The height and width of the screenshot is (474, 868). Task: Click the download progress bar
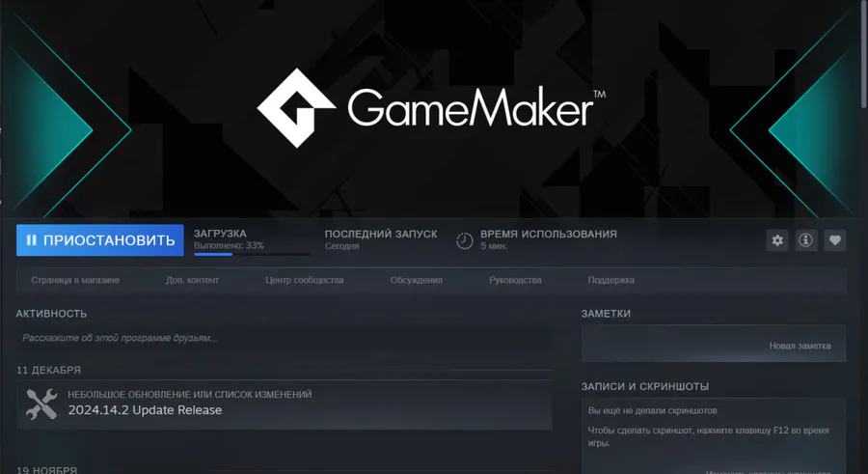(252, 255)
